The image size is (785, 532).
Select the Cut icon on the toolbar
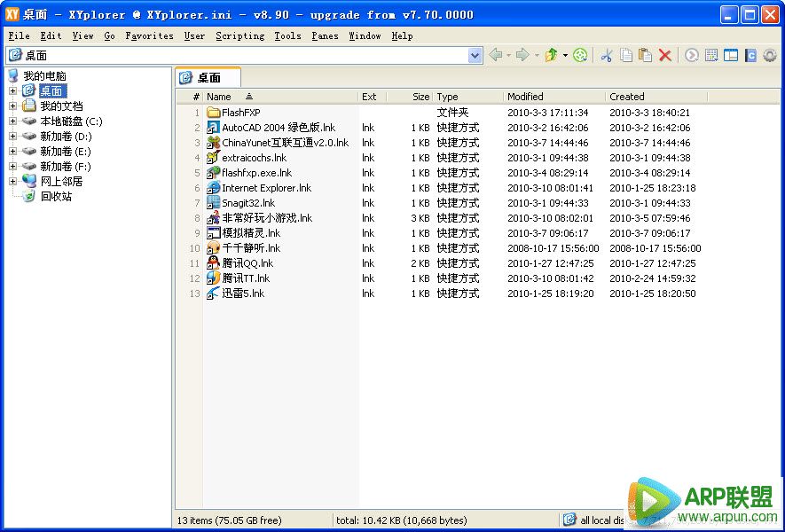click(x=607, y=55)
